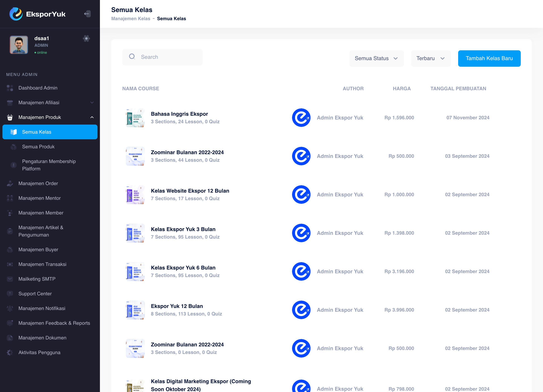The width and height of the screenshot is (543, 392).
Task: Click the Manajemen Transaksi icon
Action: point(10,264)
